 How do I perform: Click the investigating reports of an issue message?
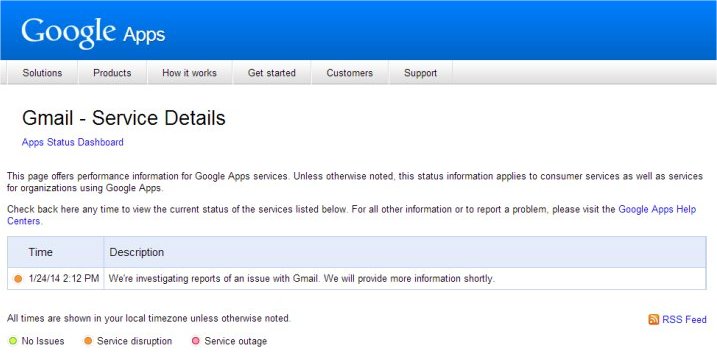[302, 278]
